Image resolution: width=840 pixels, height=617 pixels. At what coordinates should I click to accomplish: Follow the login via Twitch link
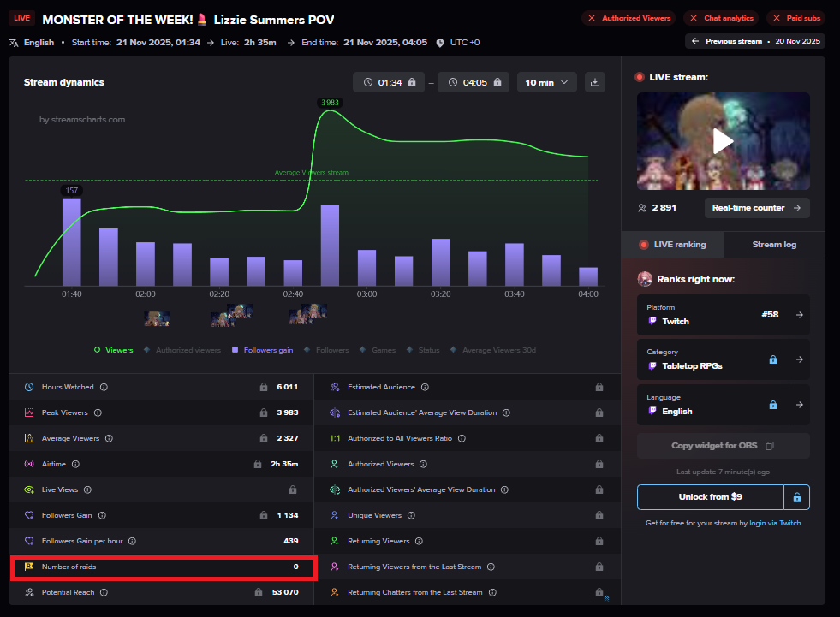pos(775,523)
